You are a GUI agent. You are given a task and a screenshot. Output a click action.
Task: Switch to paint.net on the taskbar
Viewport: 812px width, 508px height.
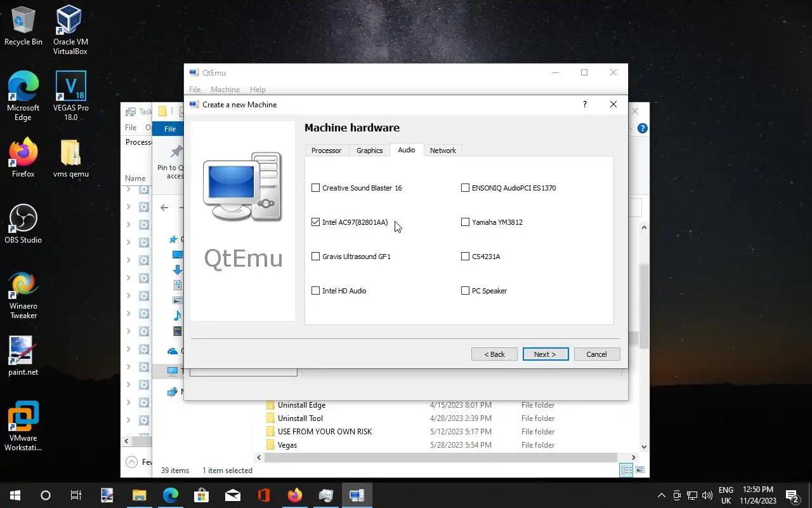coord(107,495)
